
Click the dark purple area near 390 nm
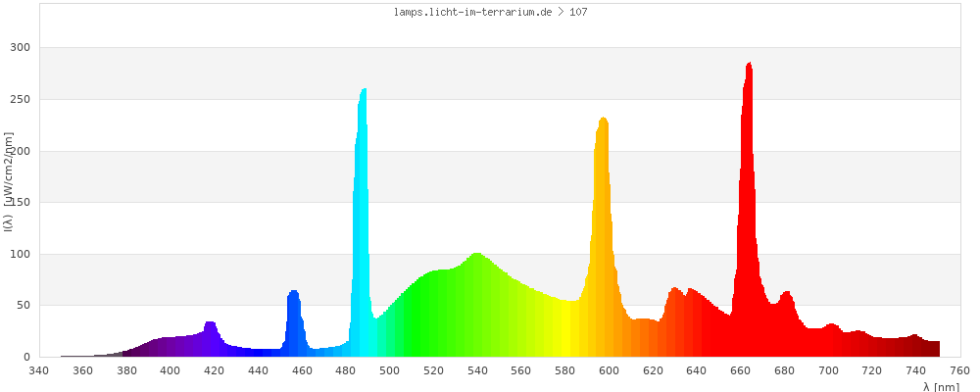(x=149, y=349)
